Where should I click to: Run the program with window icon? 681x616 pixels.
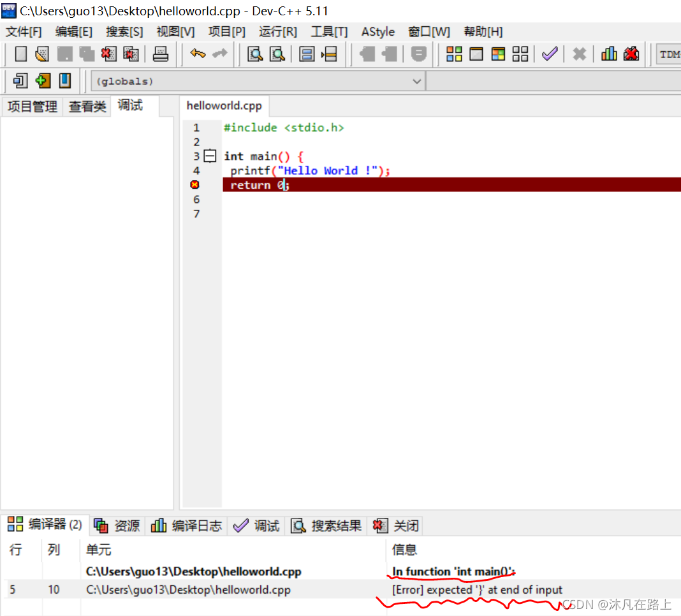[476, 54]
